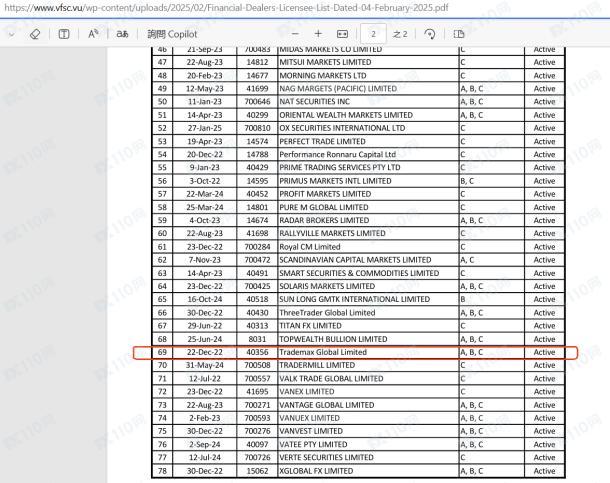Click row number 69 cell
Screen dimensions: 610x483
[162, 352]
